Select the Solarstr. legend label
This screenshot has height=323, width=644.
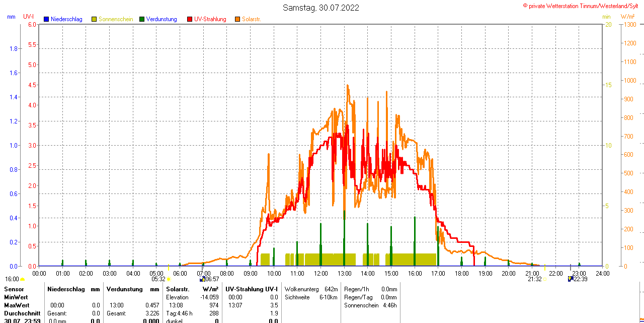point(252,19)
